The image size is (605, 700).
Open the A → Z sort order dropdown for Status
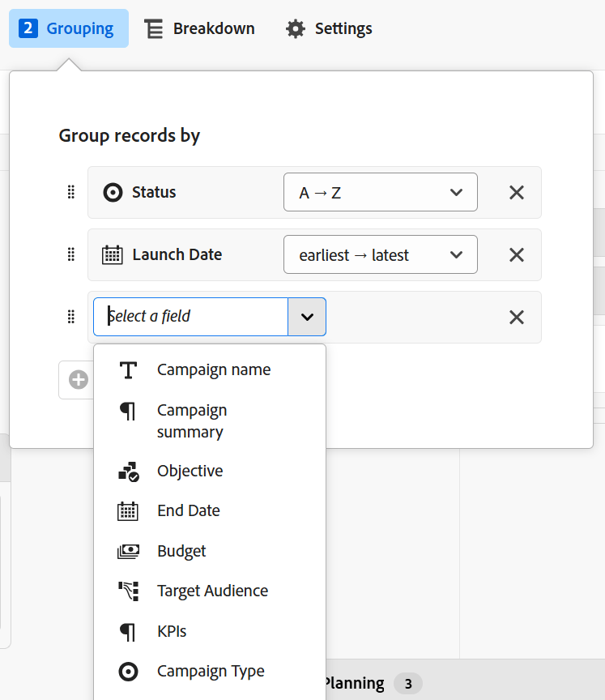point(380,192)
